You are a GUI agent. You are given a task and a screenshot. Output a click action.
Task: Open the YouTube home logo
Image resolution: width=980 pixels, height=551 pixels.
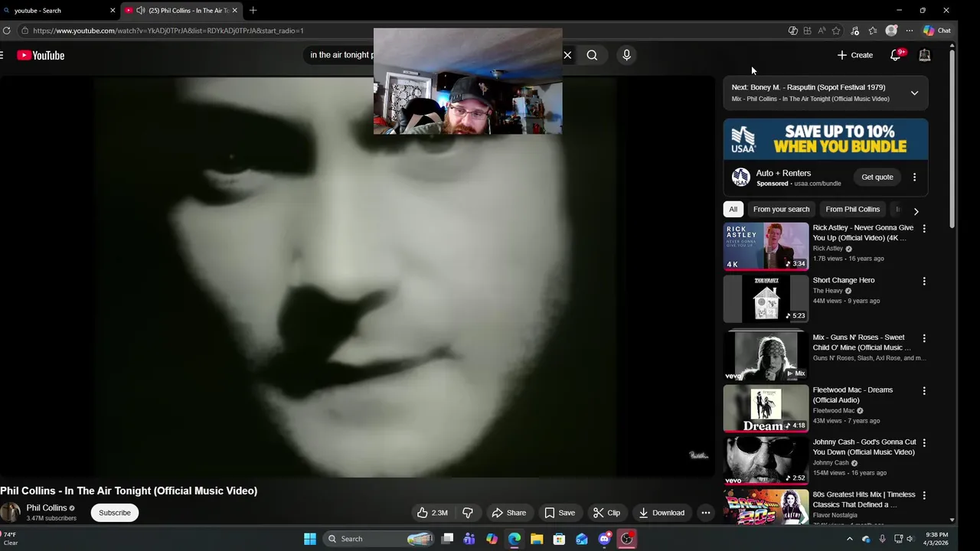tap(41, 55)
